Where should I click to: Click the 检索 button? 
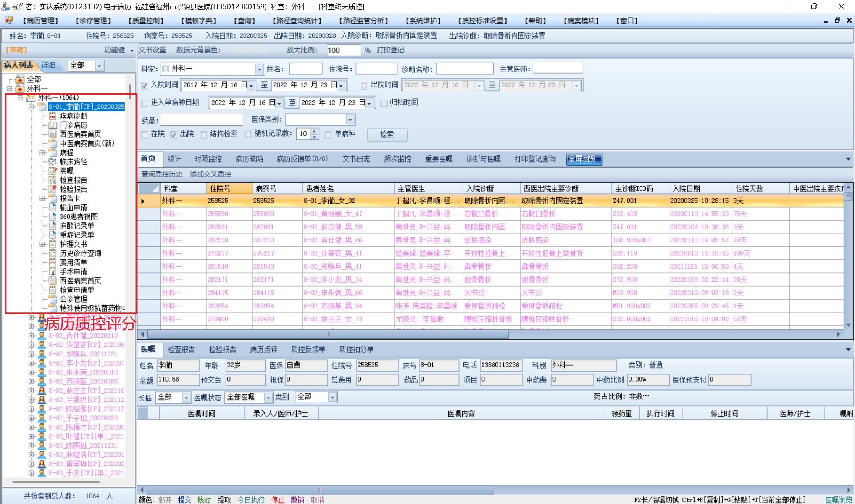[x=387, y=135]
